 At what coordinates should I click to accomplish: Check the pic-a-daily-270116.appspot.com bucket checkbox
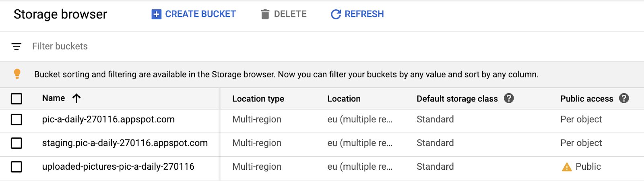click(17, 120)
